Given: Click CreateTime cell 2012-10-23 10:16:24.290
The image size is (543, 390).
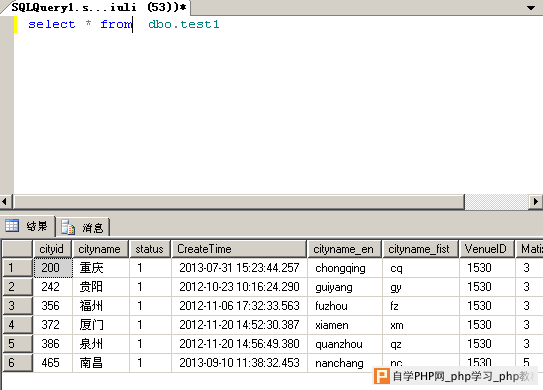Looking at the screenshot, I should [x=239, y=287].
